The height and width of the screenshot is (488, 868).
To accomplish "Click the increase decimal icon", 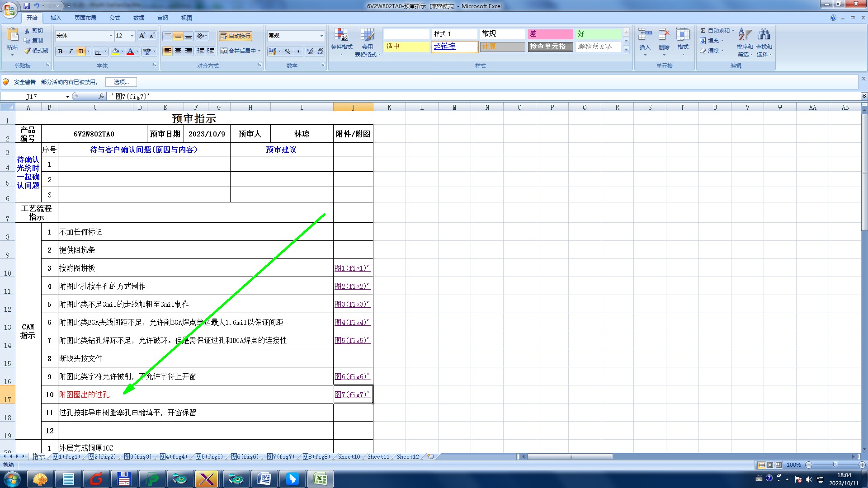I will pyautogui.click(x=310, y=52).
